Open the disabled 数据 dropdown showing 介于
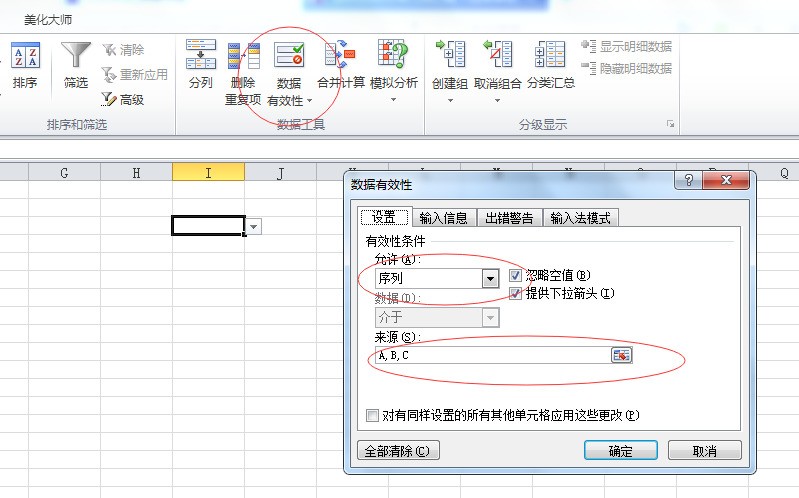This screenshot has width=799, height=498. [490, 318]
